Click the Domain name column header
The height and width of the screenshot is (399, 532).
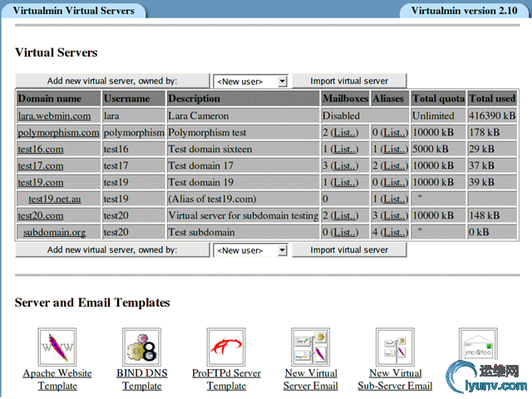(58, 99)
